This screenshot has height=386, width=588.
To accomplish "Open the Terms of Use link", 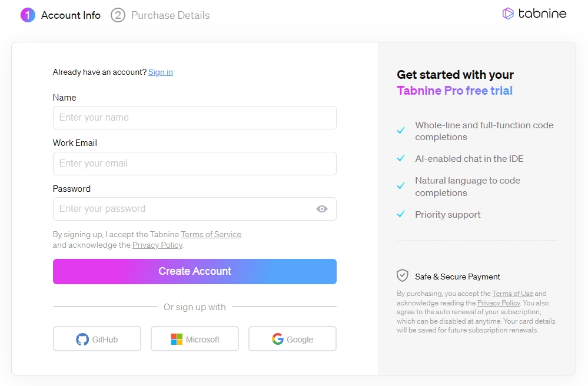I will tap(513, 294).
